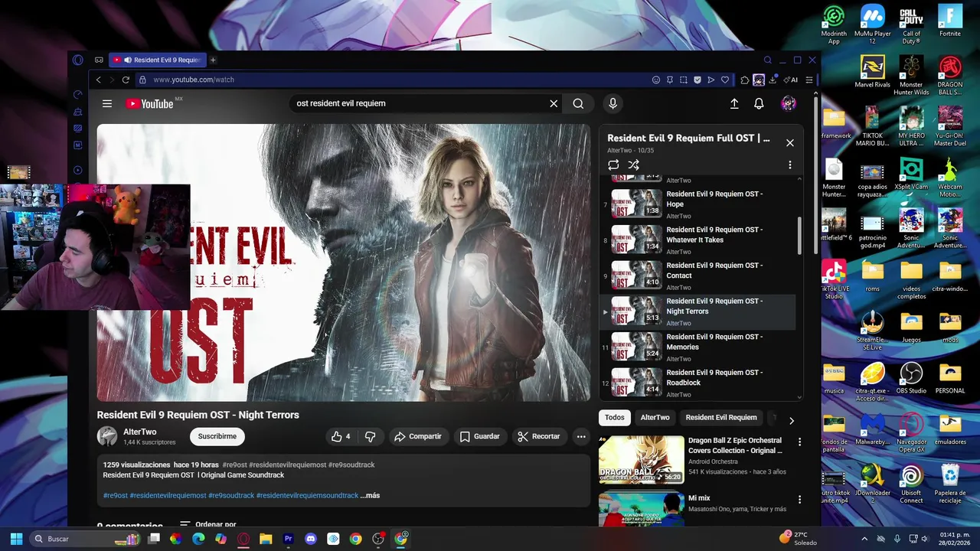The width and height of the screenshot is (980, 551).
Task: Show hidden system tray icons
Action: coord(864,539)
